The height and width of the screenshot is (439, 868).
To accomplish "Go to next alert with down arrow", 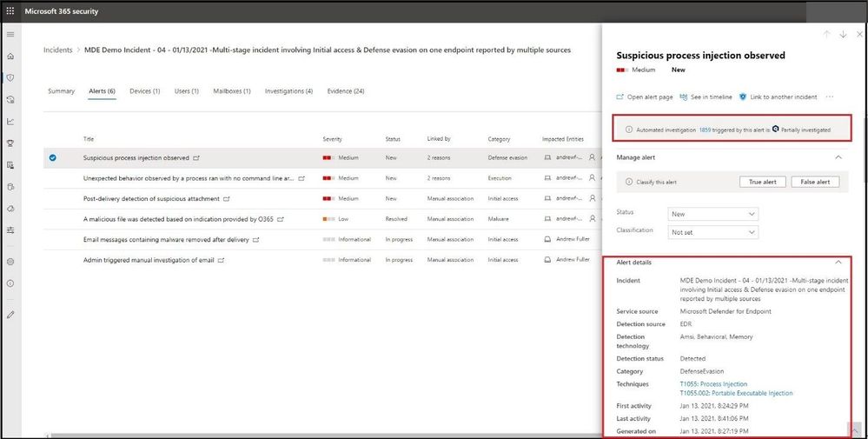I will (x=843, y=34).
